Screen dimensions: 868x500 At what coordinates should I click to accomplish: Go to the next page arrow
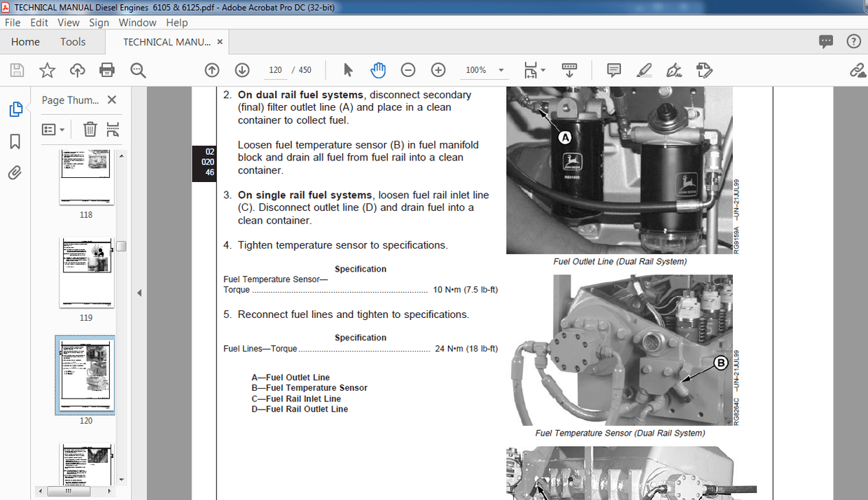coord(242,70)
